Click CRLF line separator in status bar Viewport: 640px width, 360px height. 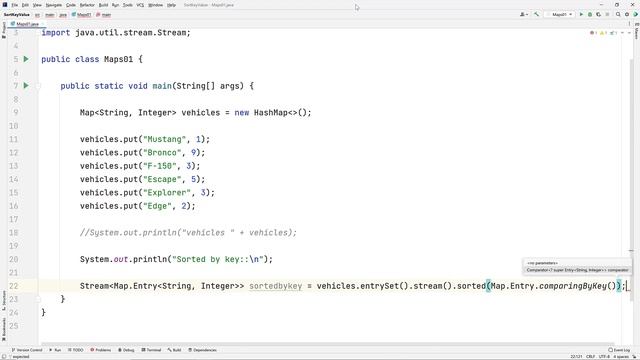pos(590,357)
